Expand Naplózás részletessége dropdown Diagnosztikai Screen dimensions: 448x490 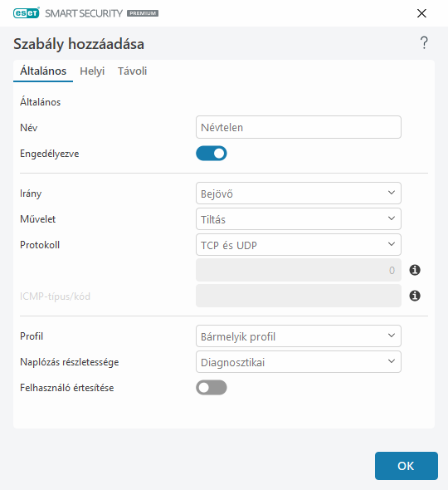point(299,362)
